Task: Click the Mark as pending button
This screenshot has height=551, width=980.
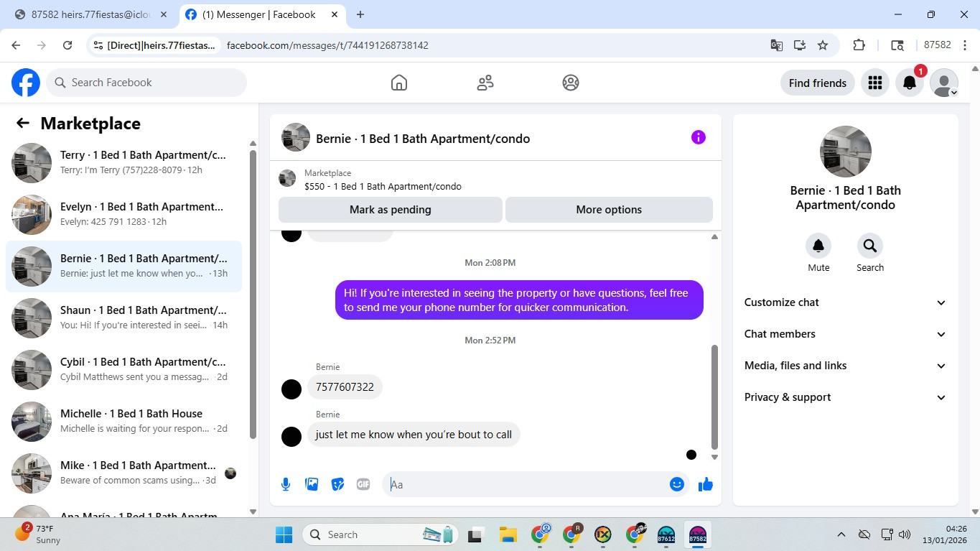Action: (391, 210)
